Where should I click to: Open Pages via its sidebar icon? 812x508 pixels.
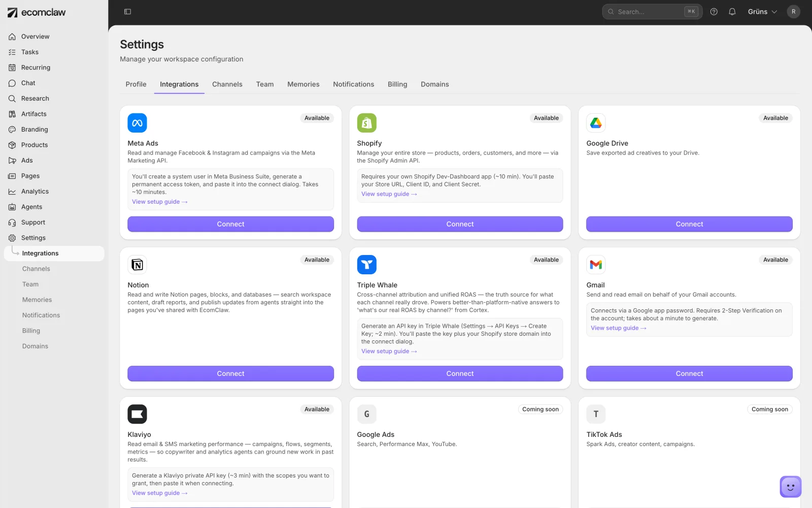click(12, 176)
